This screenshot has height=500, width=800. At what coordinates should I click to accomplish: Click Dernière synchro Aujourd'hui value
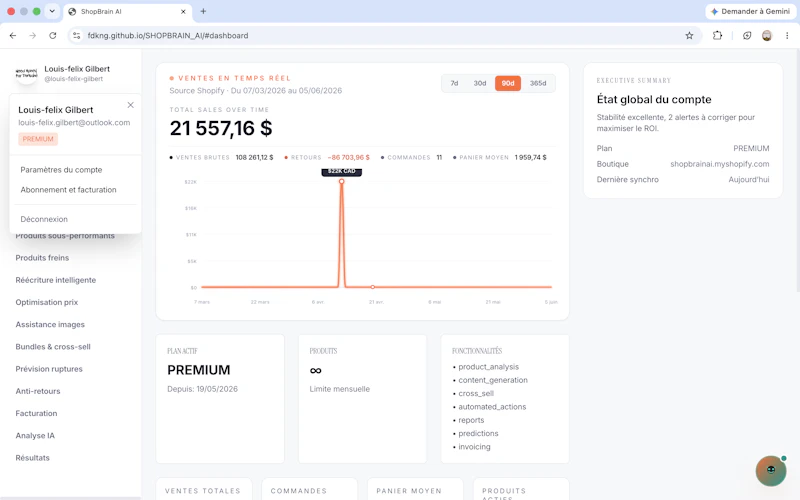tap(748, 180)
